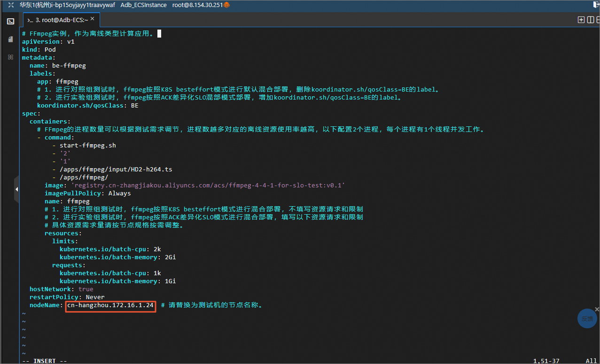This screenshot has width=600, height=364.
Task: Click the start-ffmpeg.sh command entry
Action: click(x=87, y=146)
